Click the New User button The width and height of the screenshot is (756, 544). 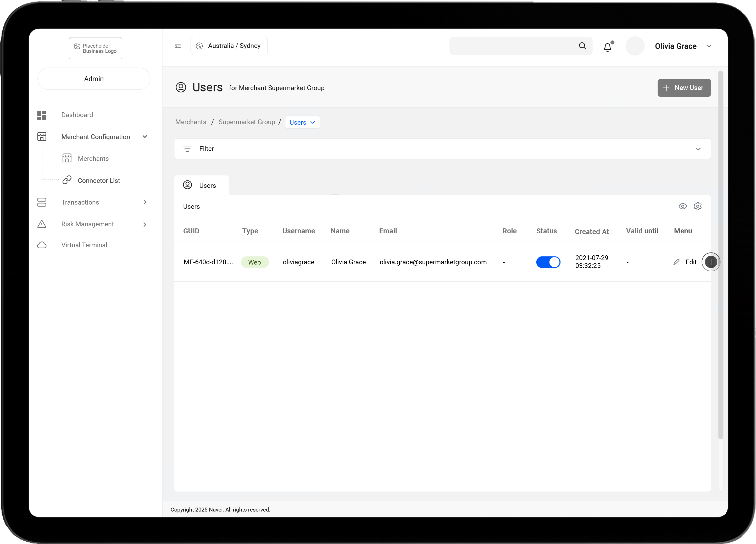tap(684, 88)
